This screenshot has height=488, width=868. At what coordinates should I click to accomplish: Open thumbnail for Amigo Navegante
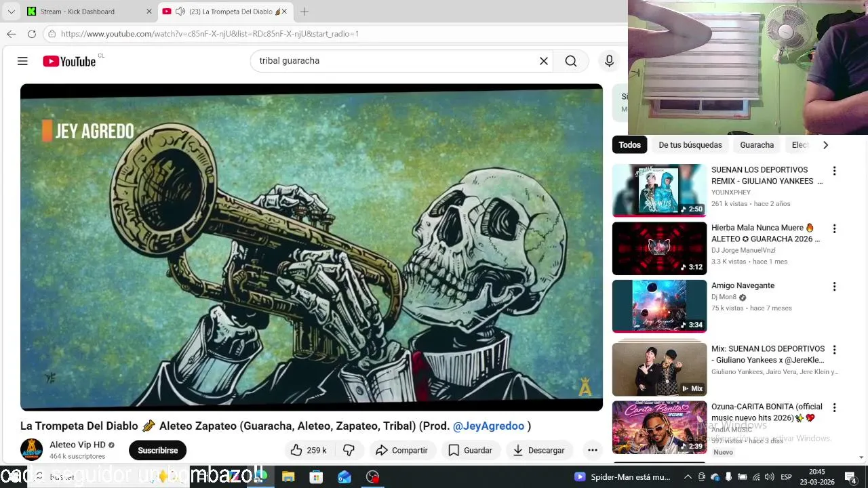click(x=659, y=306)
